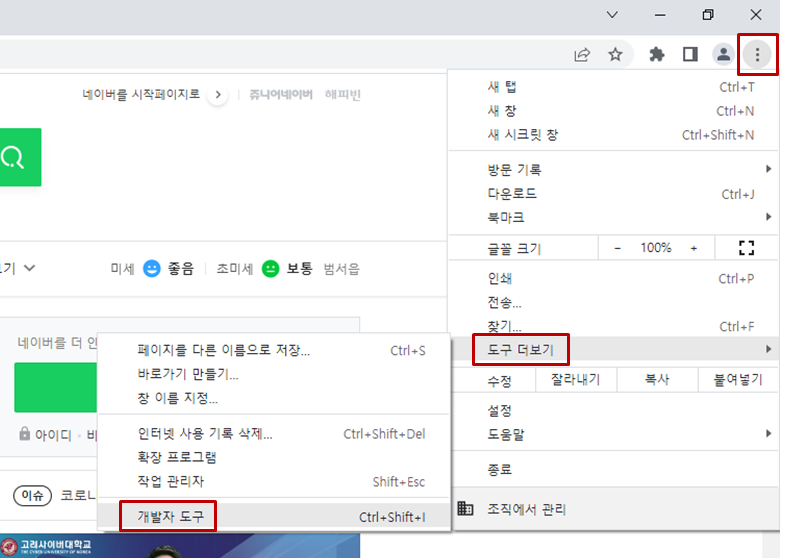Click 범서읍 location text

tap(341, 269)
